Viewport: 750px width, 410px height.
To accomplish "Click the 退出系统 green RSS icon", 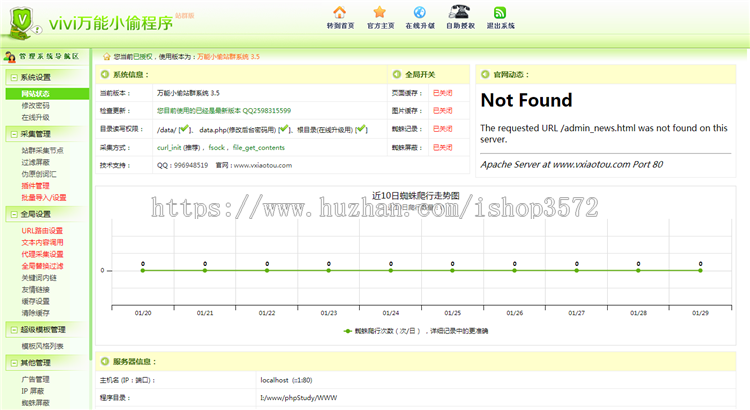I will click(500, 12).
